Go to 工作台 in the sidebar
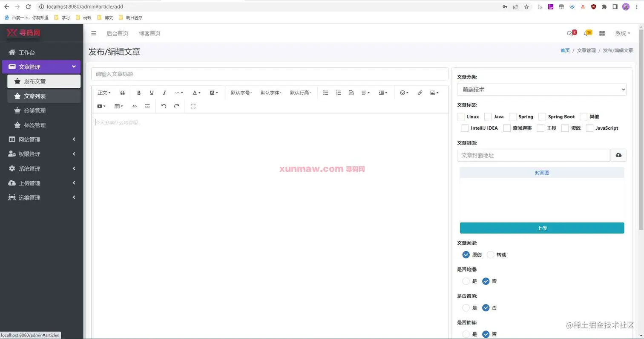 pos(42,52)
